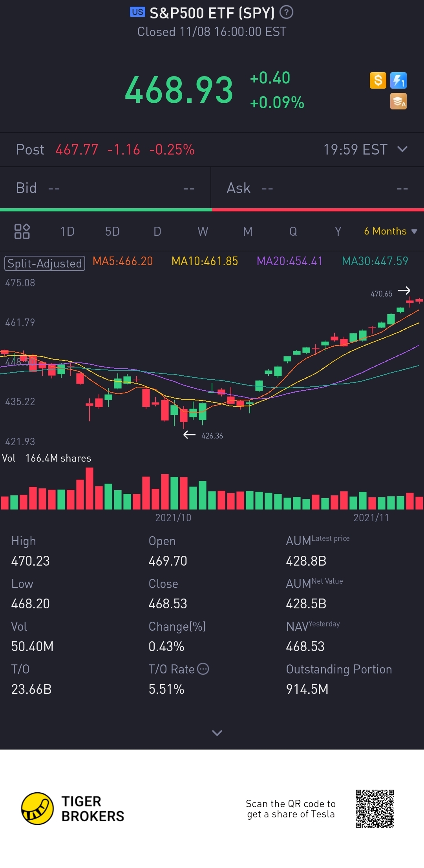
Task: Tap the 2021/11 date axis label
Action: tap(371, 518)
